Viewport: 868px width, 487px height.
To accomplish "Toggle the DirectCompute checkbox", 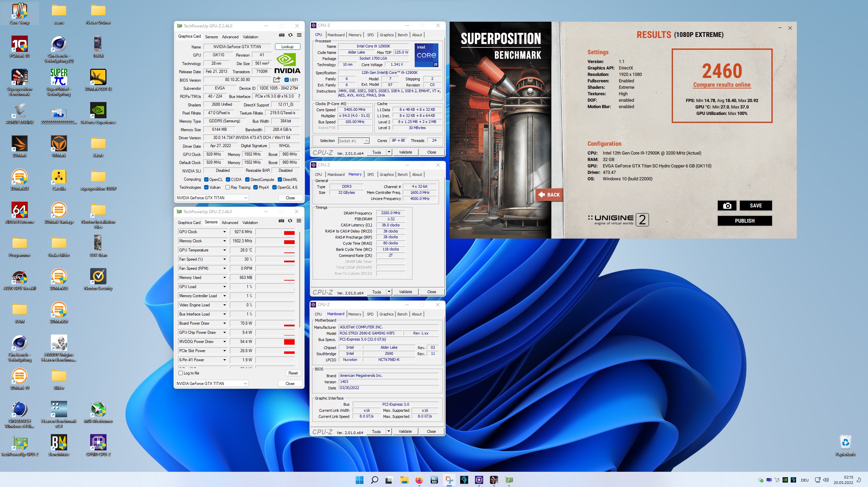I will (248, 180).
